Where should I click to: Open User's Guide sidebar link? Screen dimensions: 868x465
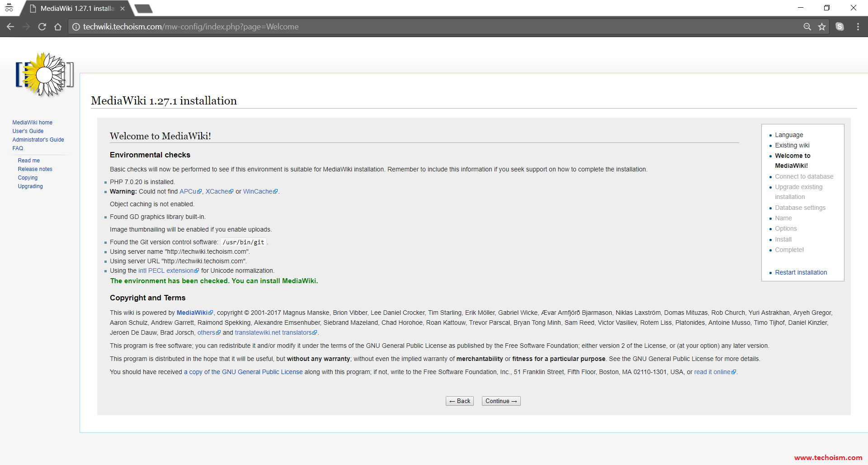click(28, 131)
